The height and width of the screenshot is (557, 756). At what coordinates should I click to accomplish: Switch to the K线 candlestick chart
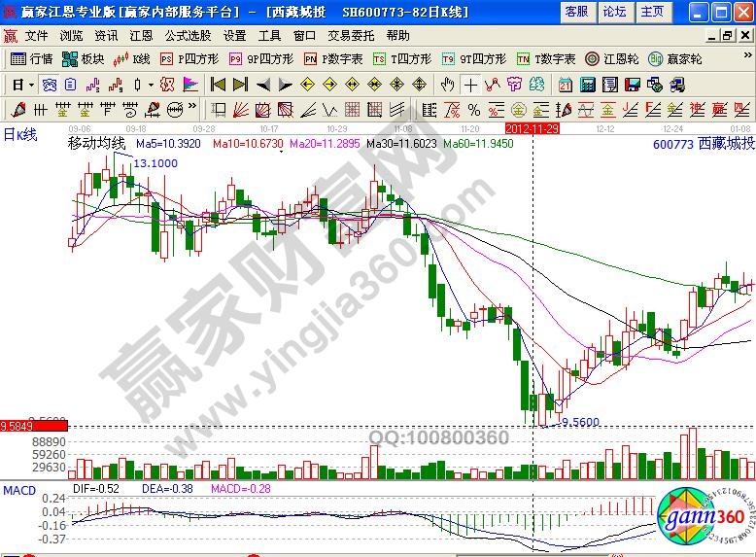click(133, 58)
